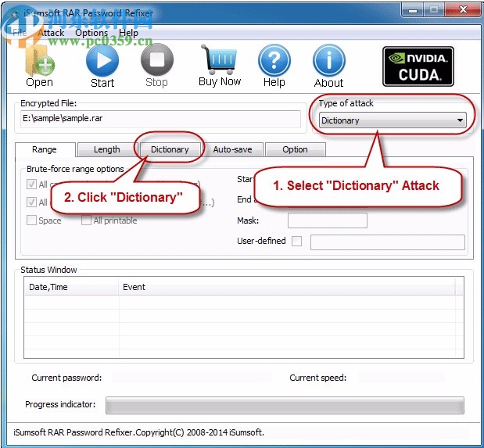
Task: Open an encrypted RAR file with Open icon
Action: 40,66
